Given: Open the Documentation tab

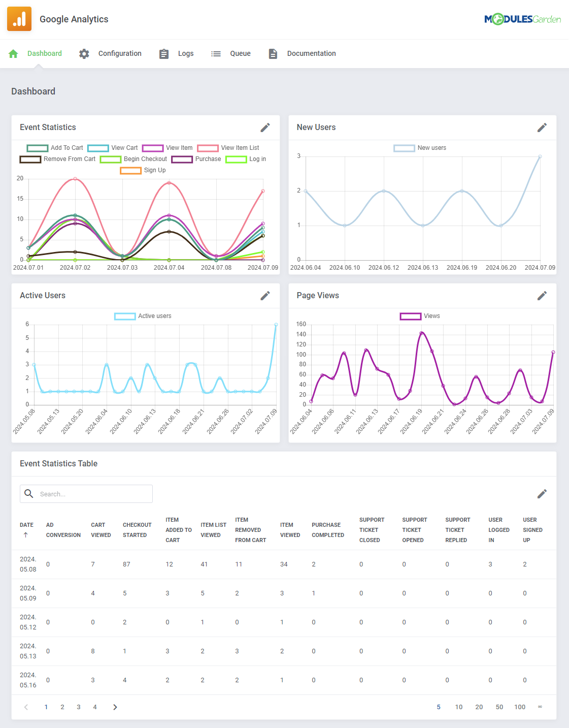Looking at the screenshot, I should point(312,53).
